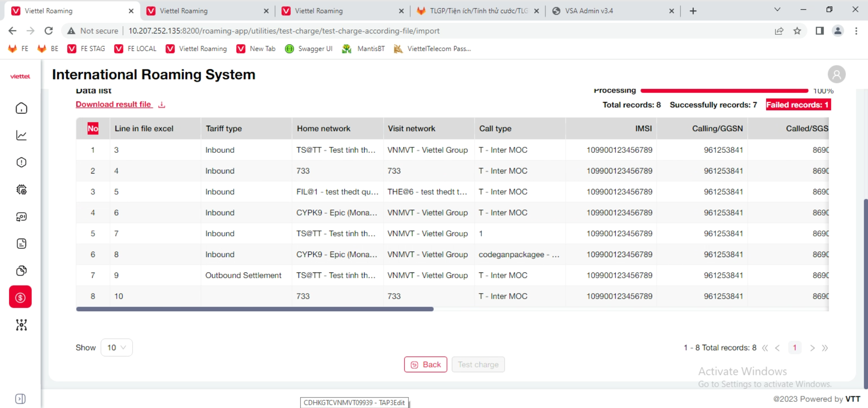This screenshot has width=868, height=408.
Task: Open the red dollar charge icon
Action: click(x=20, y=297)
